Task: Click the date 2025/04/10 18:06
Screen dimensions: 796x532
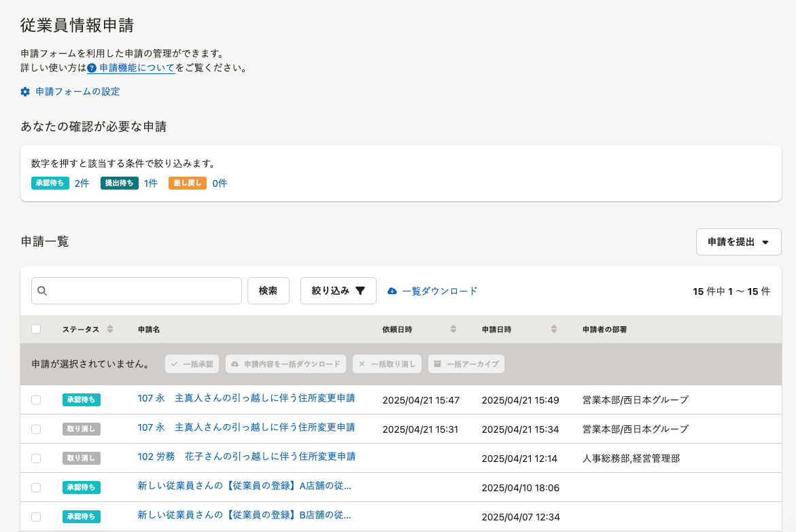Action: tap(520, 488)
